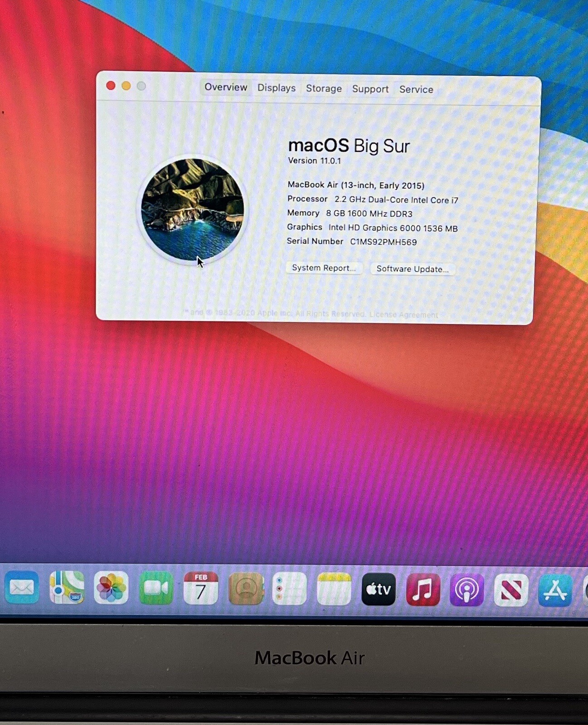Click the macOS Big Sur heading
Screen dimensions: 588x725
click(349, 146)
